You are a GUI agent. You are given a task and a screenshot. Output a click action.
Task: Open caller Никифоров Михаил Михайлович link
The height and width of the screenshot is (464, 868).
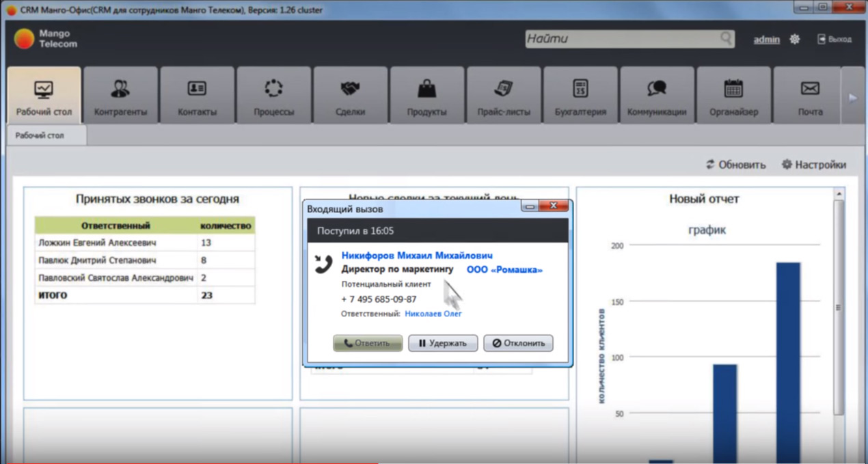tap(417, 256)
